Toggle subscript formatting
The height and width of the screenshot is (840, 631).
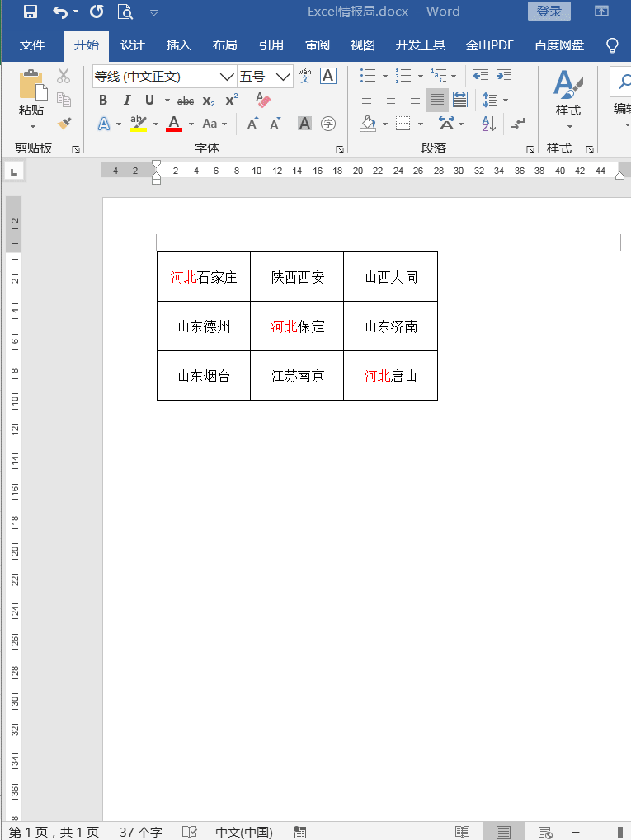pos(209,101)
